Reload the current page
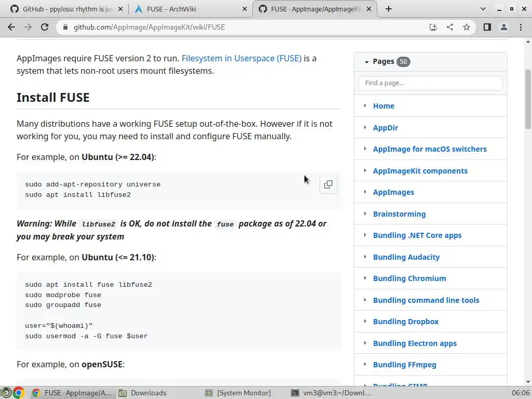The width and height of the screenshot is (532, 399). coord(45,27)
